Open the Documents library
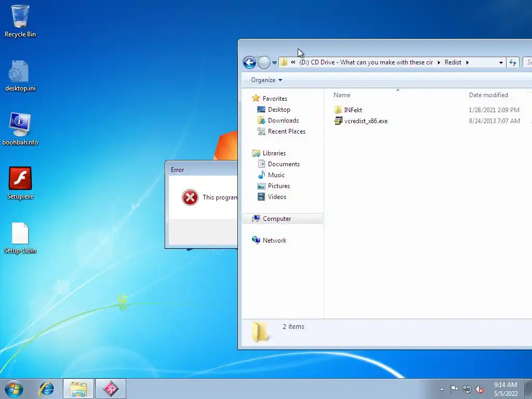Viewport: 532px width, 399px height. point(284,164)
